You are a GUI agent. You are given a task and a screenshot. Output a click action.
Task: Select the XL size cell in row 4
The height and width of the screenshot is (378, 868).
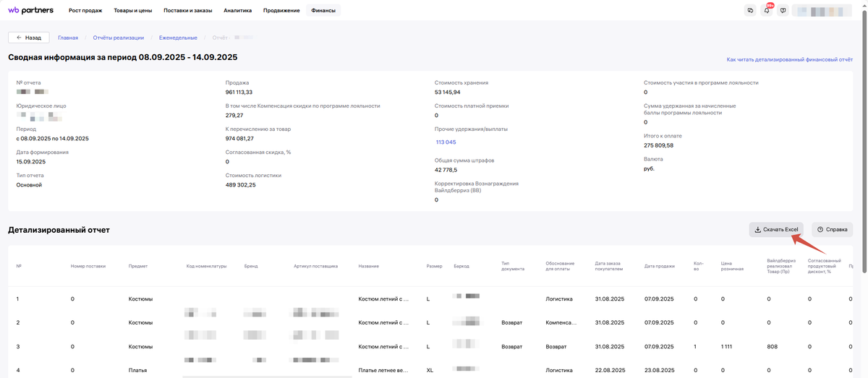click(x=430, y=371)
